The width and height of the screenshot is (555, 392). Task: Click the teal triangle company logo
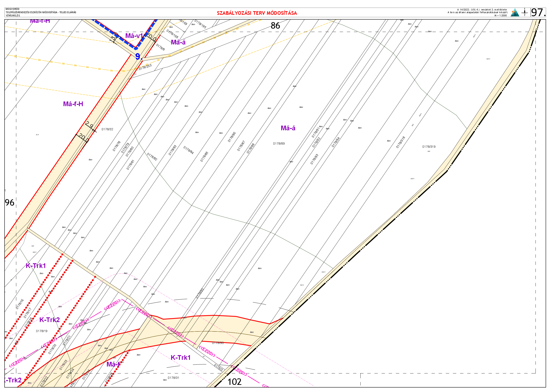[x=515, y=13]
